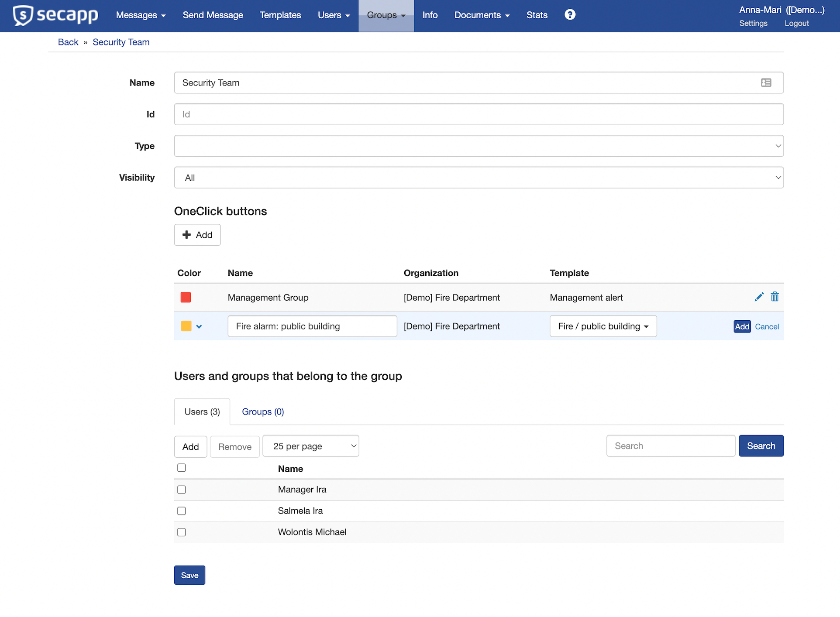Open the help question mark icon

point(570,15)
